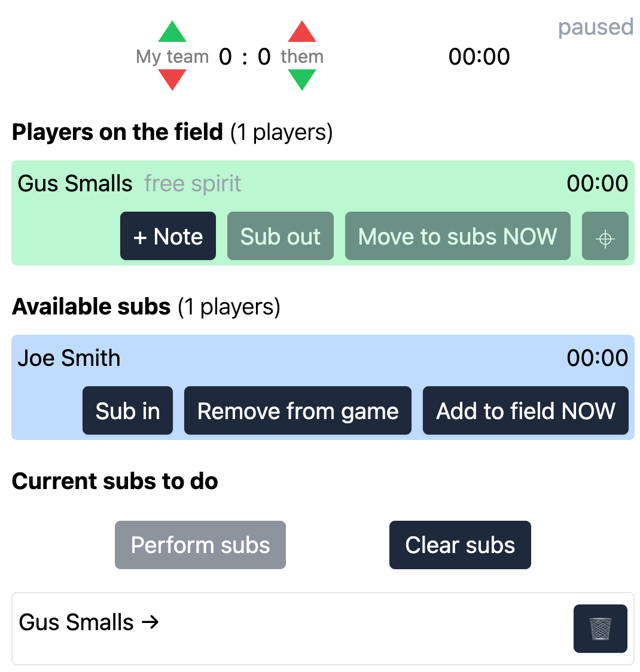
Task: Click Perform subs
Action: tap(200, 545)
